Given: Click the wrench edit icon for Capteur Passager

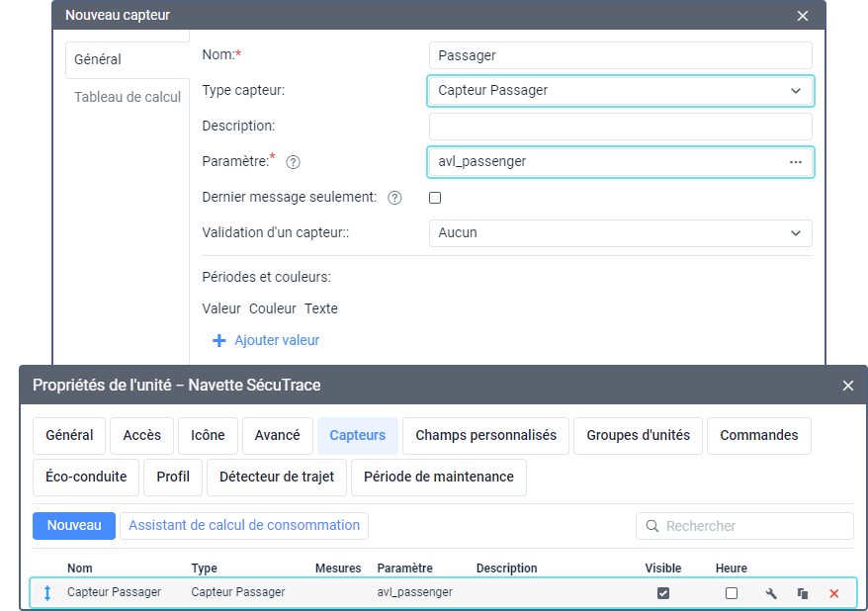Looking at the screenshot, I should pos(771,593).
